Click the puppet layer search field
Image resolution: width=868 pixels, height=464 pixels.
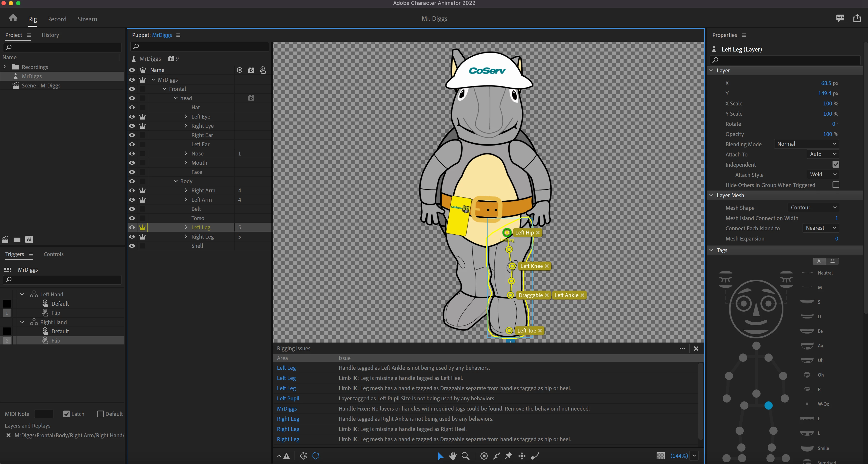(x=202, y=46)
